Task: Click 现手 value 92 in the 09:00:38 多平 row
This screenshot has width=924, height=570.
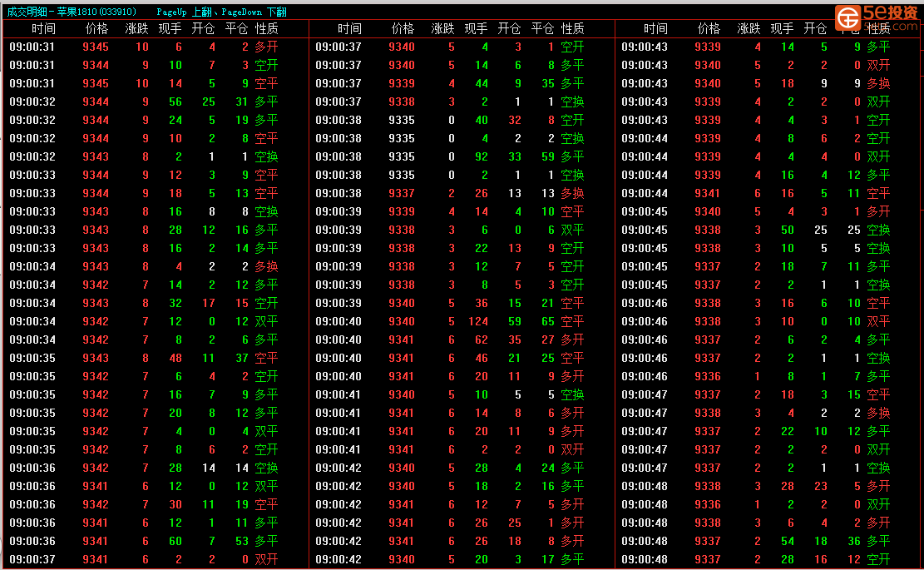Action: (x=482, y=156)
